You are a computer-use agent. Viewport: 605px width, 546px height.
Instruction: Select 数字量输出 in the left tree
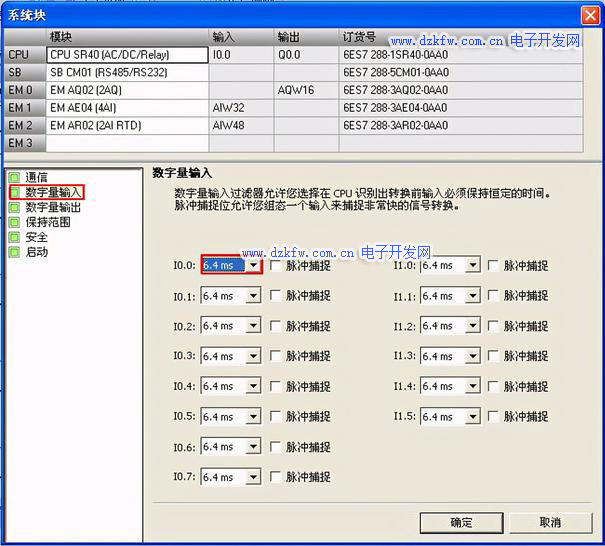point(53,207)
